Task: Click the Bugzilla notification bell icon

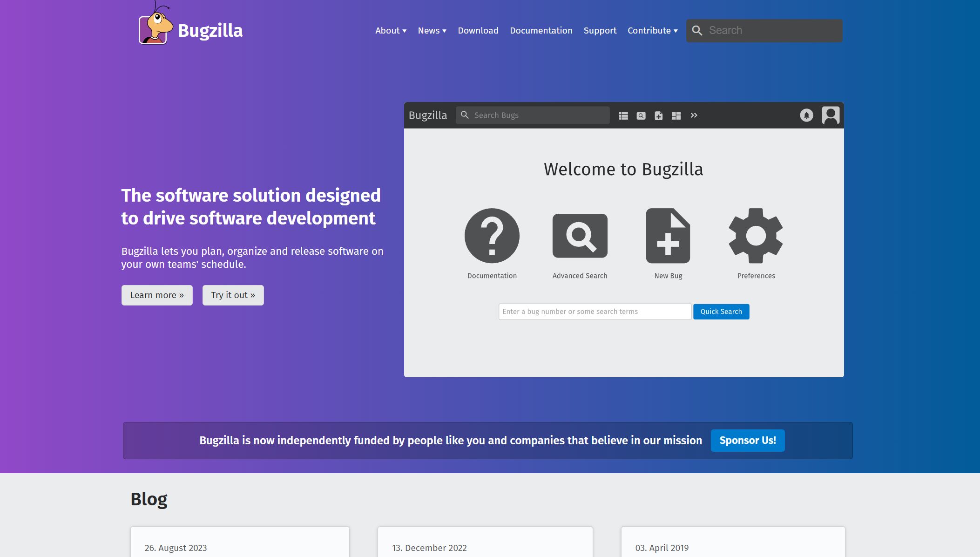Action: click(806, 115)
